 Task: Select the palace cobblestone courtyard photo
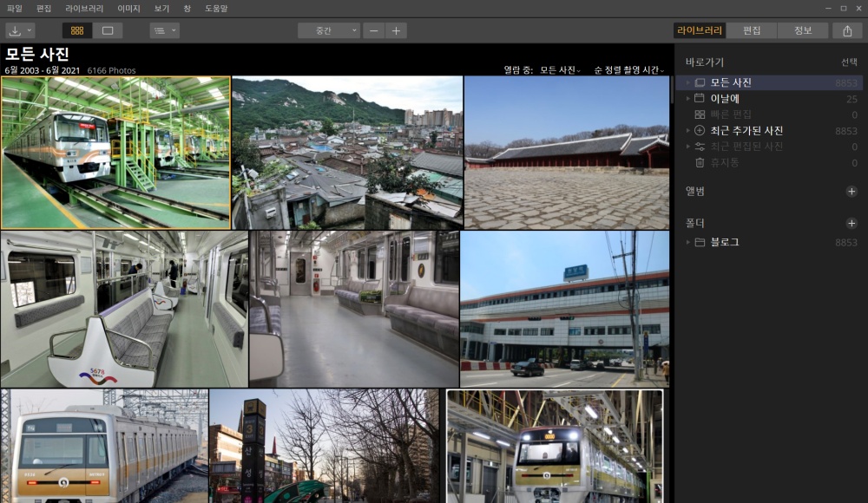pyautogui.click(x=567, y=153)
